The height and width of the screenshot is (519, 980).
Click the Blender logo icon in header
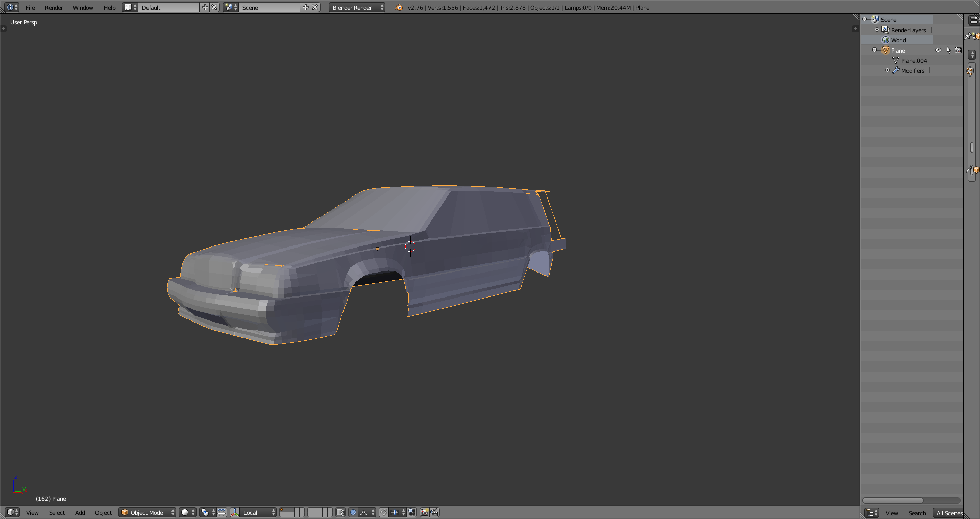point(399,8)
